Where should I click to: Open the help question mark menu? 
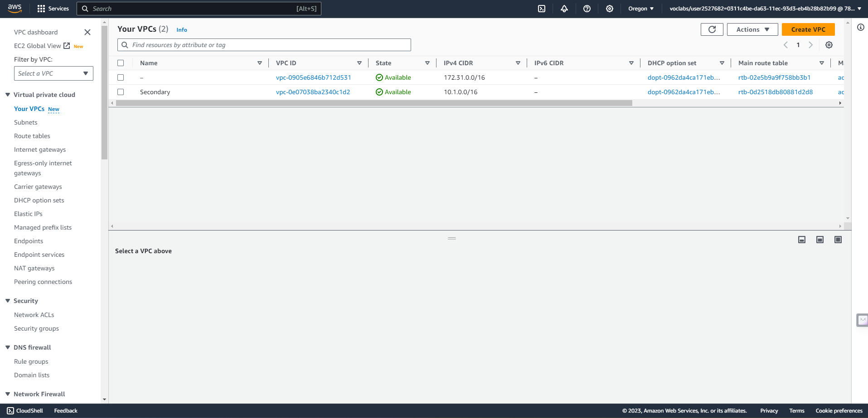(x=587, y=9)
